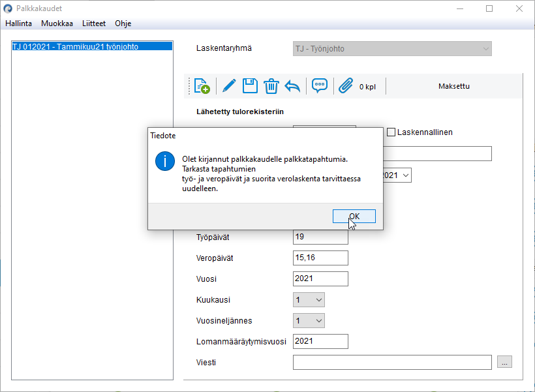Open the Laskentaryhmä dropdown
The width and height of the screenshot is (535, 392).
pyautogui.click(x=392, y=49)
